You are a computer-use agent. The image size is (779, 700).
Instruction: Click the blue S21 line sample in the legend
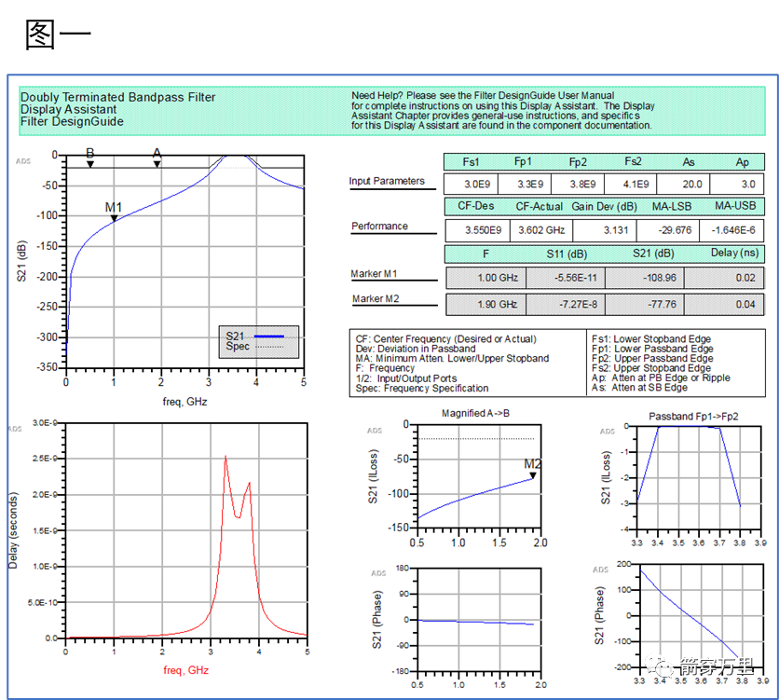(x=268, y=336)
